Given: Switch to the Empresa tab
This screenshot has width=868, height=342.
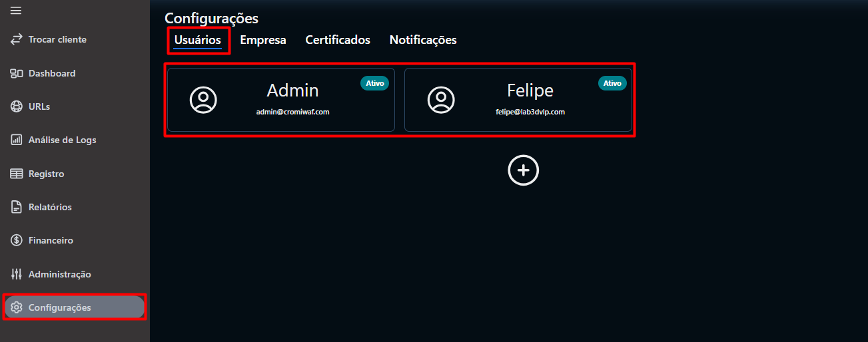Looking at the screenshot, I should pyautogui.click(x=262, y=40).
